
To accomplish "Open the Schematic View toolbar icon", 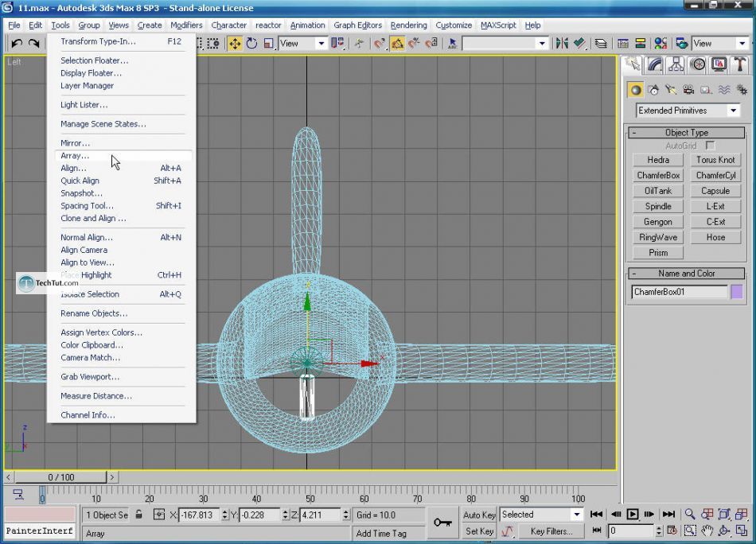I will [641, 44].
